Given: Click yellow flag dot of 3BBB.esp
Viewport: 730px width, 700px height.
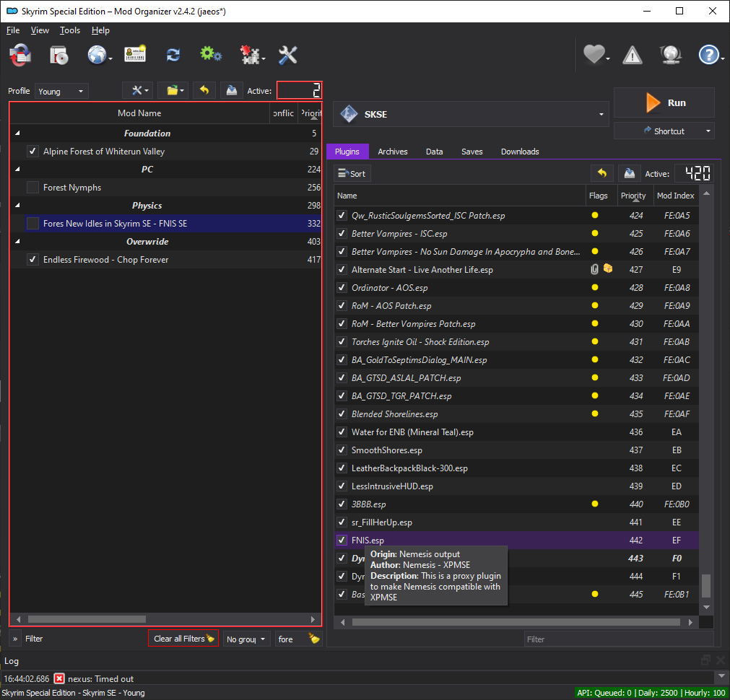Looking at the screenshot, I should [x=594, y=504].
